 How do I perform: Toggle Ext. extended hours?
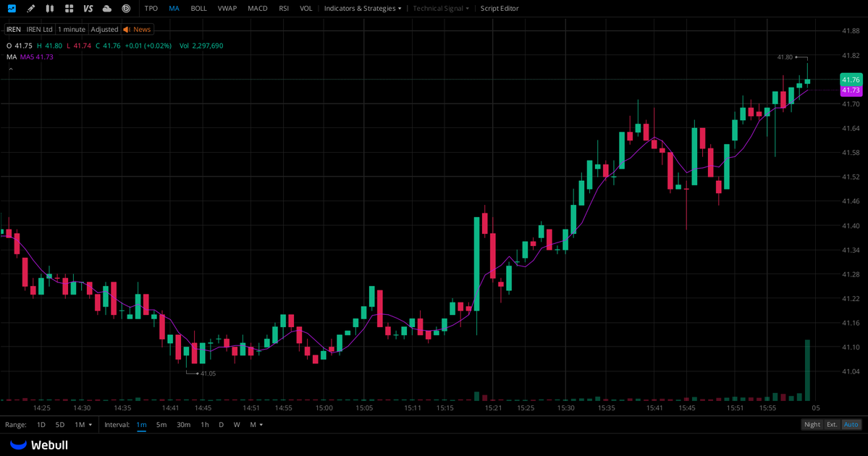coord(832,424)
